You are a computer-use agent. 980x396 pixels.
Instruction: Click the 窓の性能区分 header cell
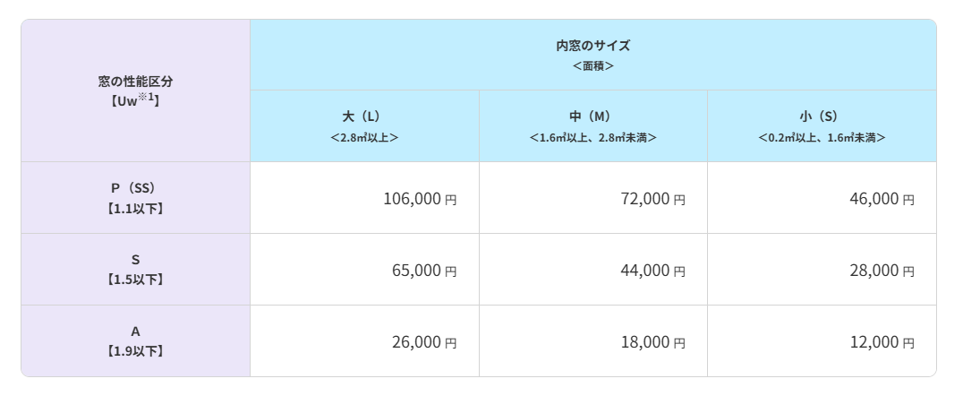pyautogui.click(x=135, y=82)
